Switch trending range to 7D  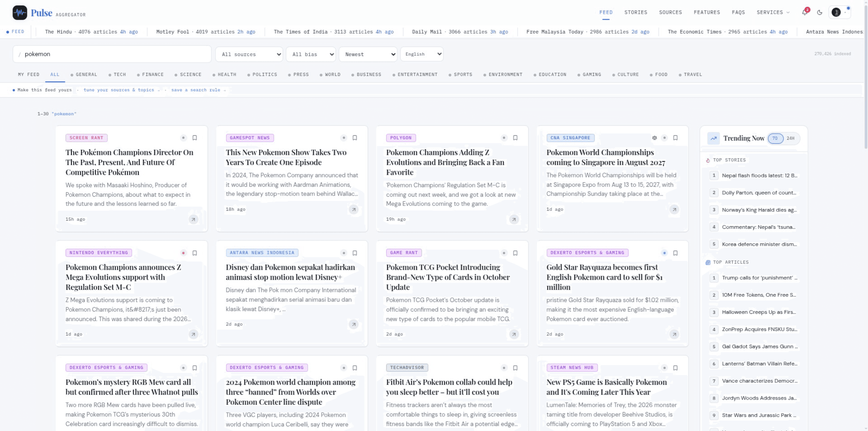775,138
